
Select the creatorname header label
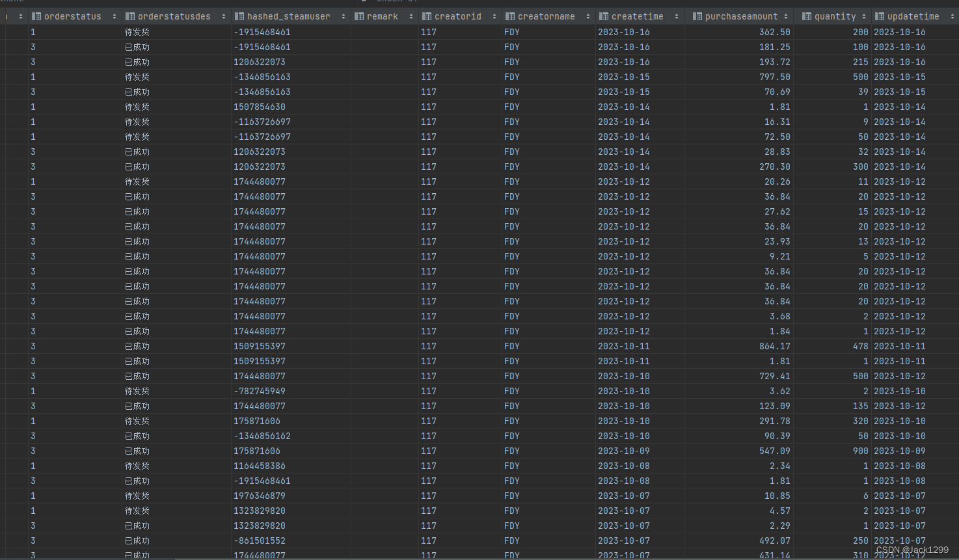[547, 16]
